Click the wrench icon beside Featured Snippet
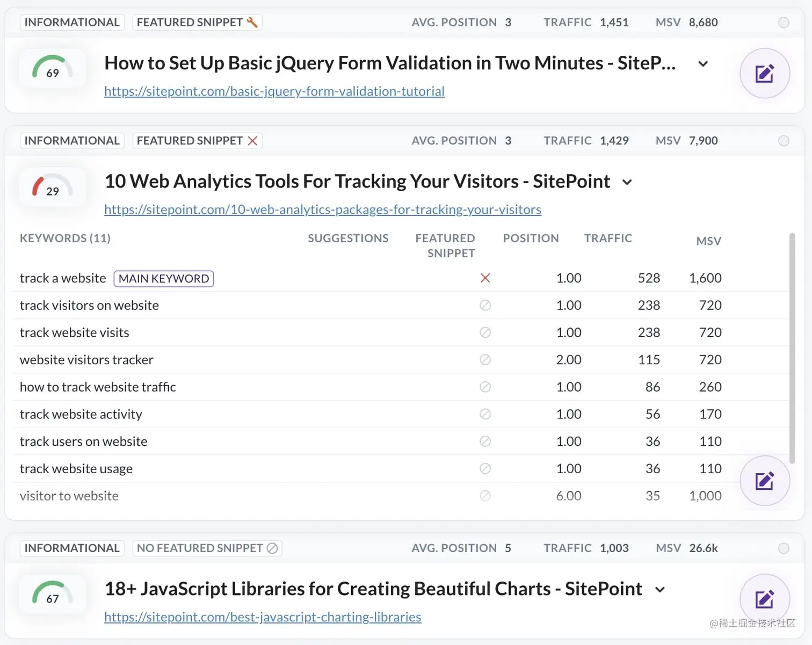This screenshot has width=812, height=645. [251, 22]
